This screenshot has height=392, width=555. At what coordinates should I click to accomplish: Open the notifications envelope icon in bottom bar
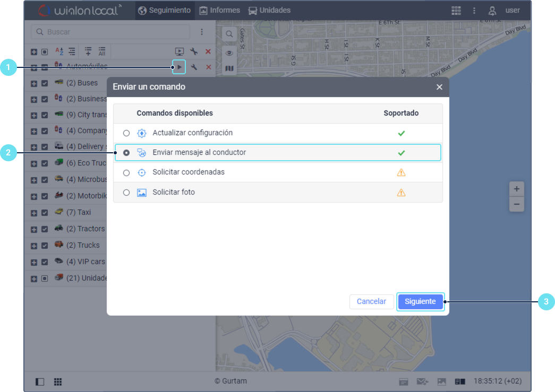point(422,381)
